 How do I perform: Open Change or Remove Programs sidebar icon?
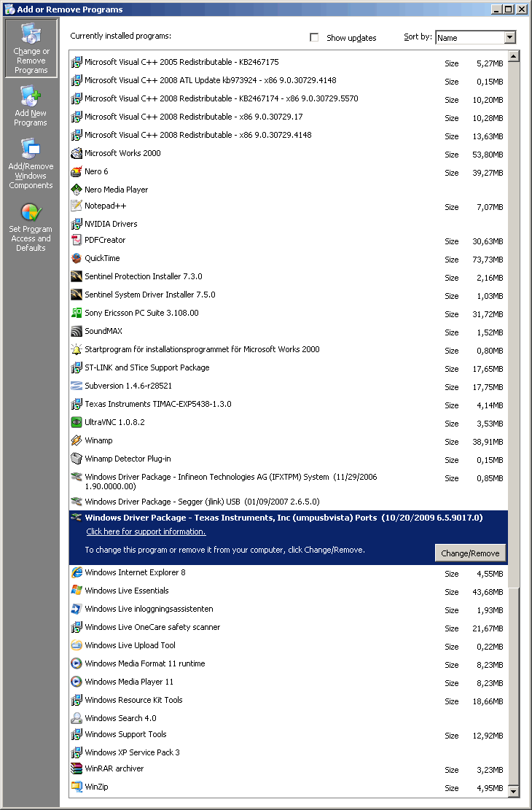(31, 49)
